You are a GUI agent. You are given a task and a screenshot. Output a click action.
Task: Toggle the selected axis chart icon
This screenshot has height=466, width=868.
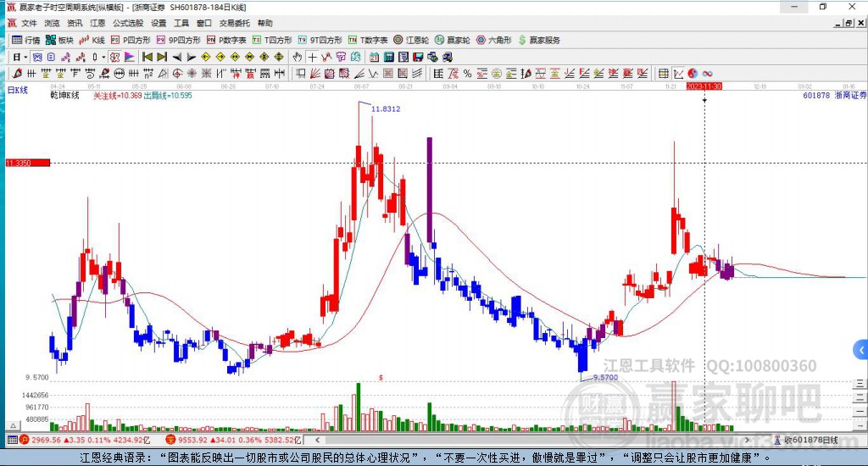[678, 74]
